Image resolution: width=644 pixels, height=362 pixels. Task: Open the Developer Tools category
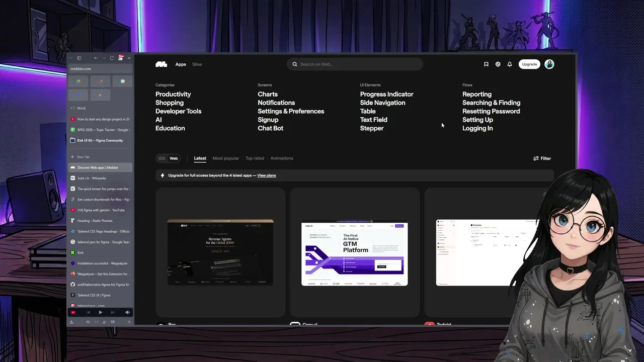178,111
